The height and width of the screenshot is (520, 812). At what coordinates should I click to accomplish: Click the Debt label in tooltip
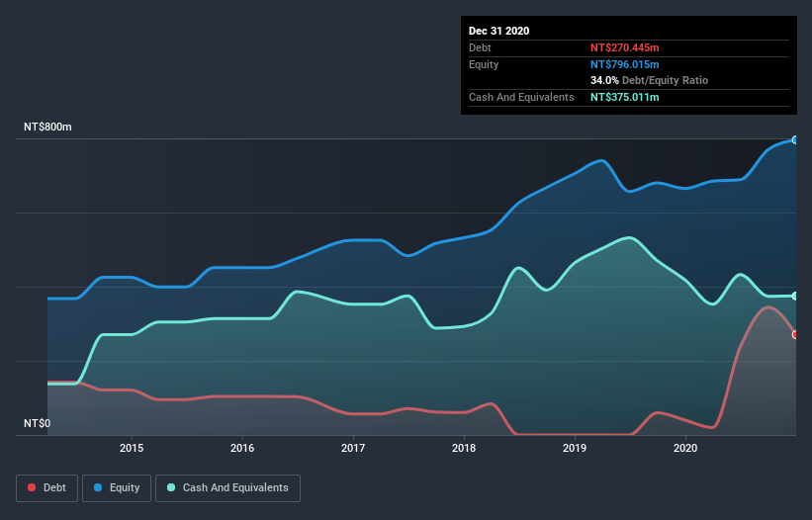480,47
